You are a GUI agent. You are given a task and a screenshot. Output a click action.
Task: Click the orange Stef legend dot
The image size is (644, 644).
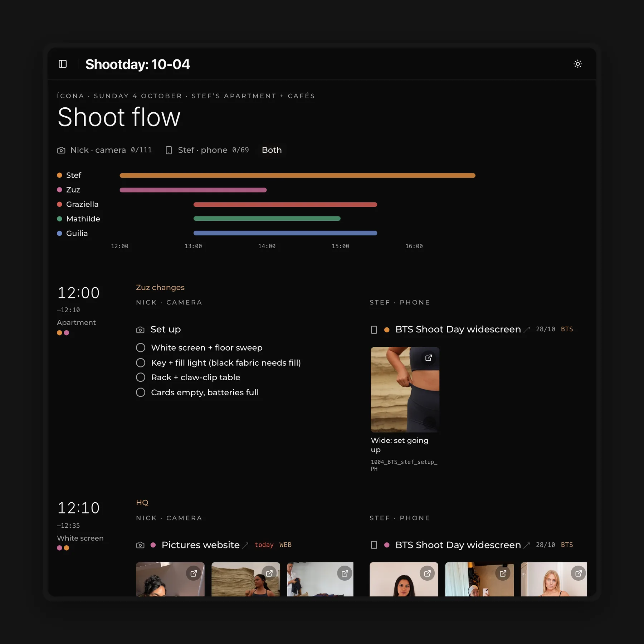point(59,175)
